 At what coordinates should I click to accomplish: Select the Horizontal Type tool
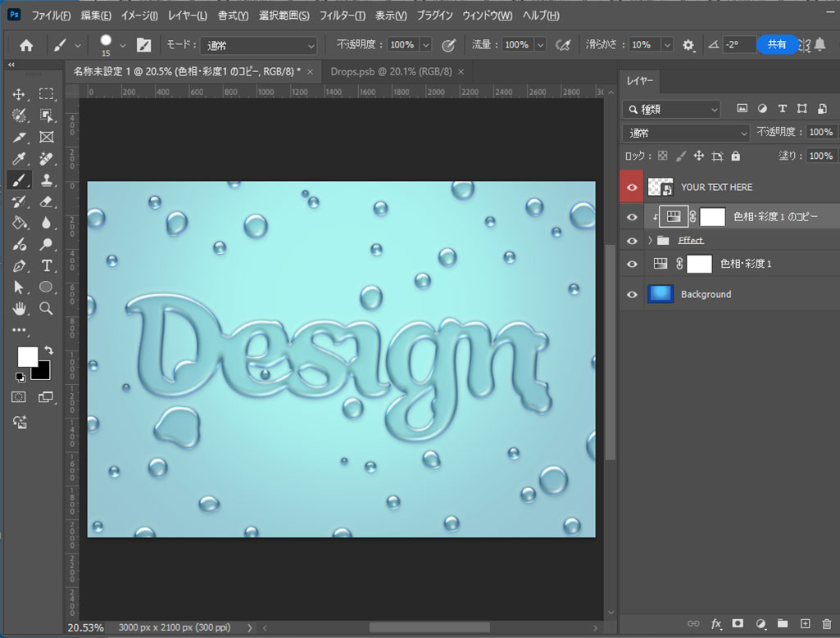pyautogui.click(x=47, y=265)
